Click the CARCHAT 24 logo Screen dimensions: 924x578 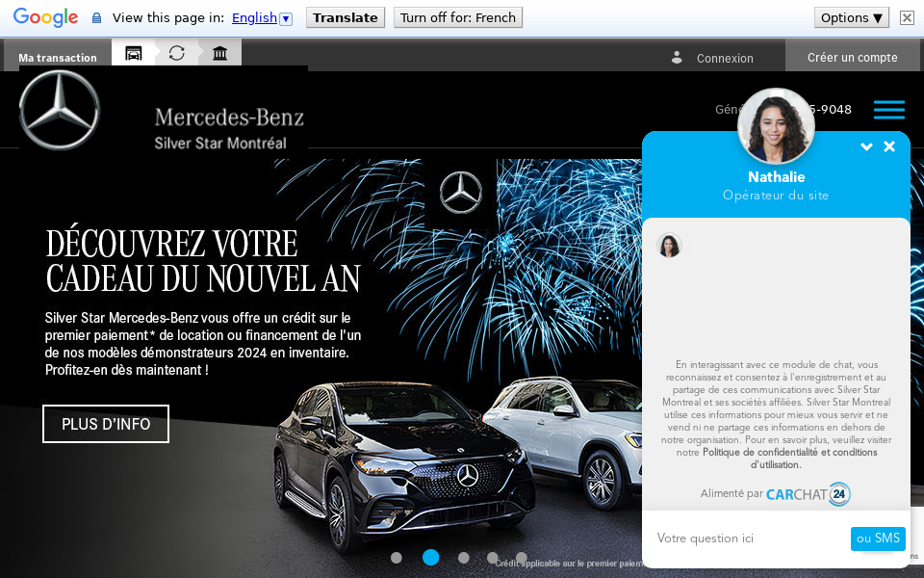(808, 493)
